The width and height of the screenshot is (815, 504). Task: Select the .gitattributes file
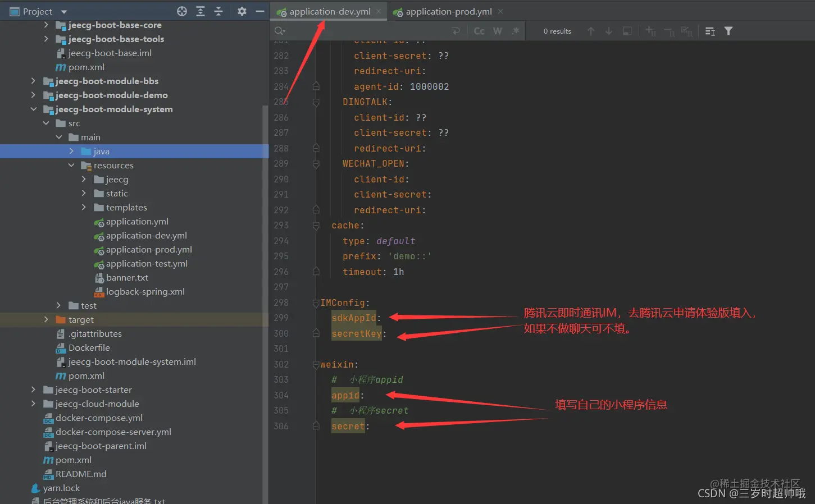95,334
